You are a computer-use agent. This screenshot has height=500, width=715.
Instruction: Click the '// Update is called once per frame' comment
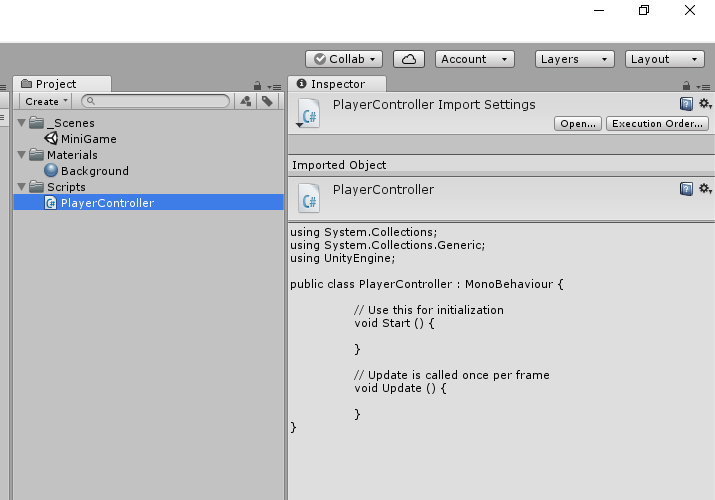(451, 375)
